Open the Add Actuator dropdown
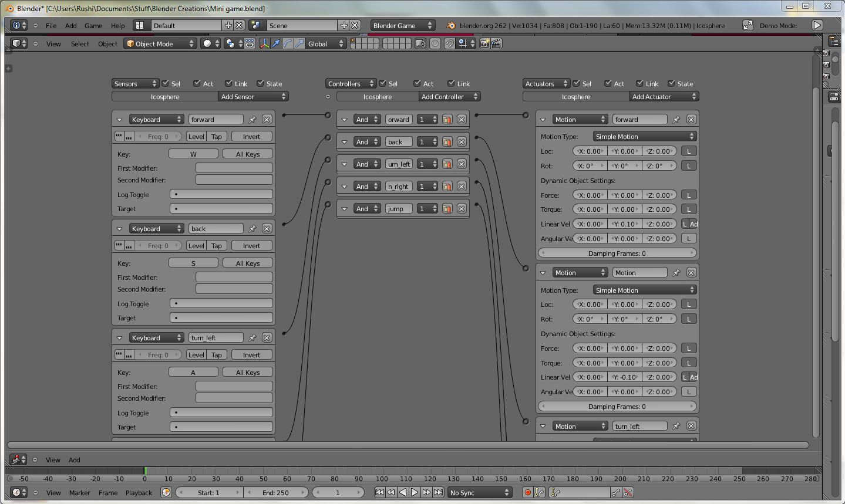Viewport: 845px width, 504px height. [664, 96]
